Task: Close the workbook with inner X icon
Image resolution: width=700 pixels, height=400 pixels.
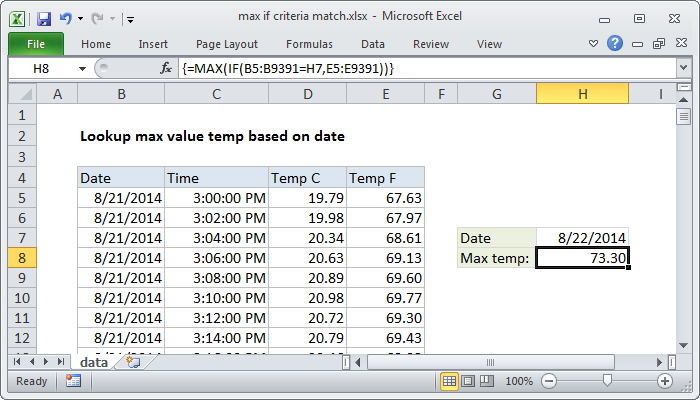Action: (x=681, y=43)
